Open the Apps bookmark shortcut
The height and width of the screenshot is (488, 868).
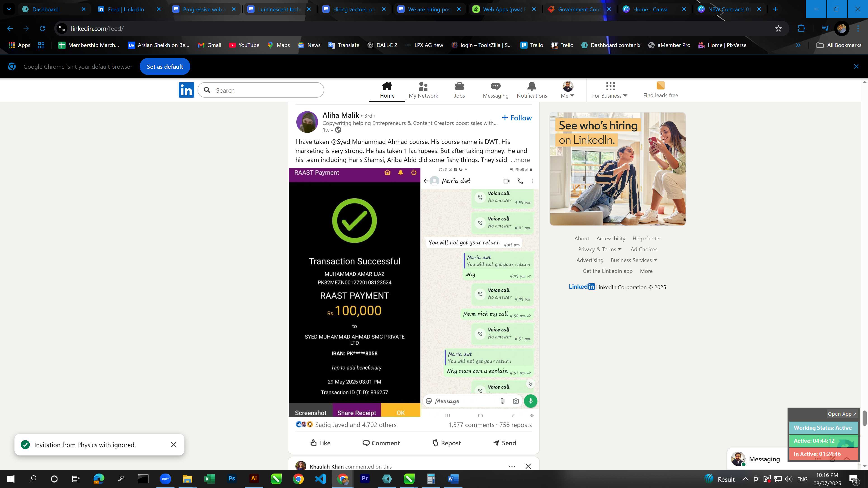click(19, 45)
